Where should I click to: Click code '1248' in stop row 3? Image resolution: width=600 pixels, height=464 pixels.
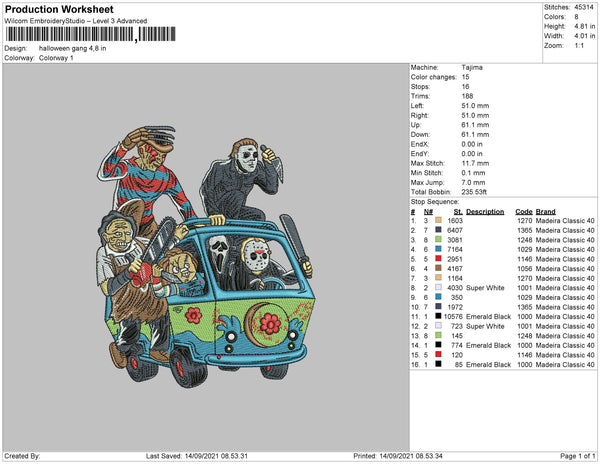click(524, 240)
